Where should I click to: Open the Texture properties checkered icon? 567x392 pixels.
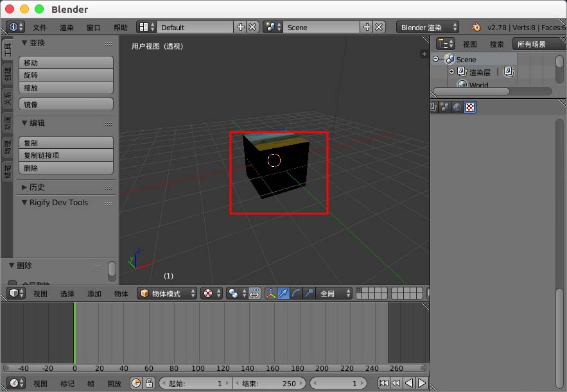pyautogui.click(x=470, y=107)
